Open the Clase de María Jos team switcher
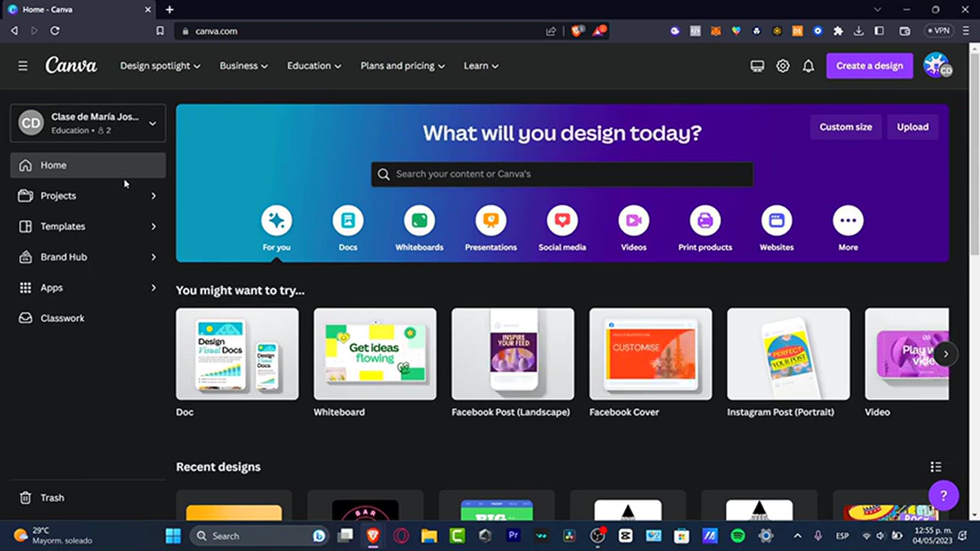The image size is (980, 551). click(x=88, y=123)
